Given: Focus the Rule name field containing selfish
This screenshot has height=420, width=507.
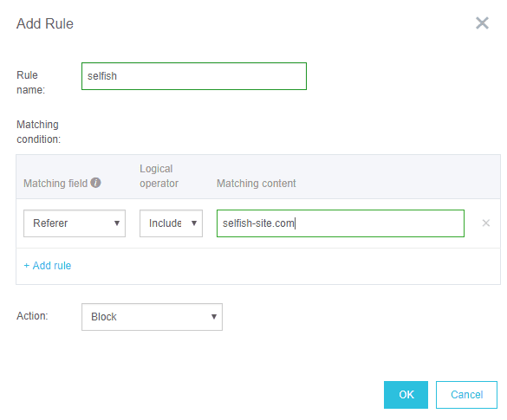Looking at the screenshot, I should coord(194,76).
